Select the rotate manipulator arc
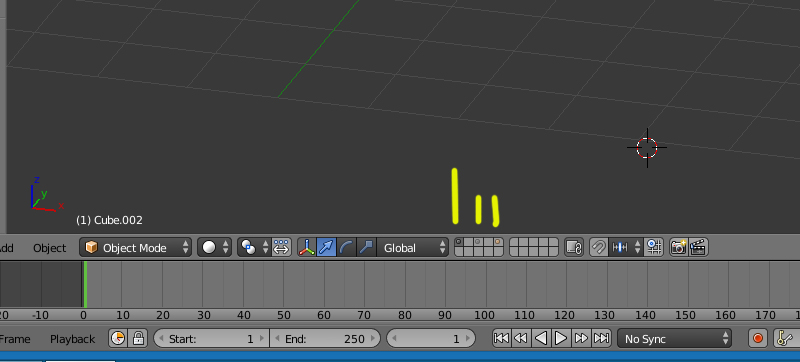Viewport: 800px width, 362px height. pos(346,247)
